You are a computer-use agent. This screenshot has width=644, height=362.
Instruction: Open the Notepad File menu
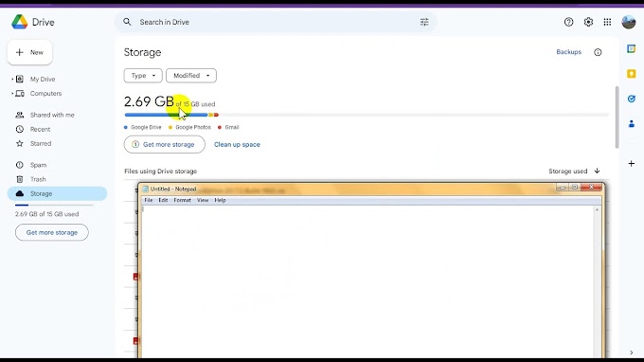[x=149, y=200]
